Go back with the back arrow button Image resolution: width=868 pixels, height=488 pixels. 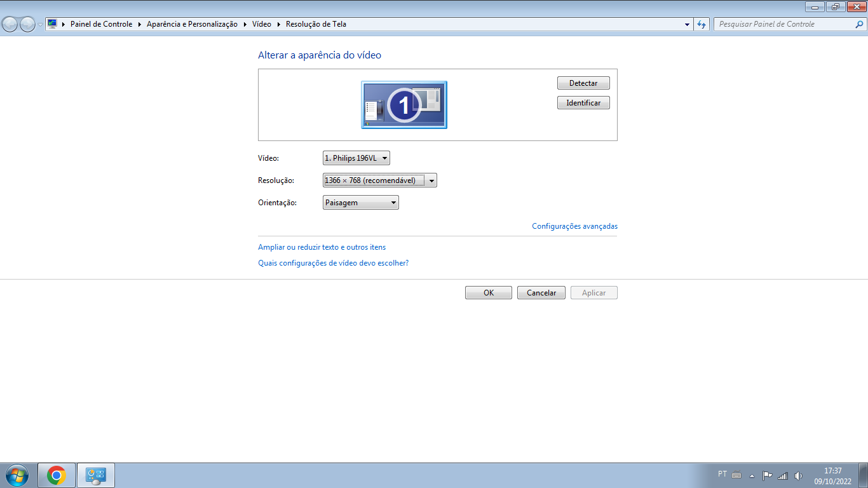tap(10, 24)
